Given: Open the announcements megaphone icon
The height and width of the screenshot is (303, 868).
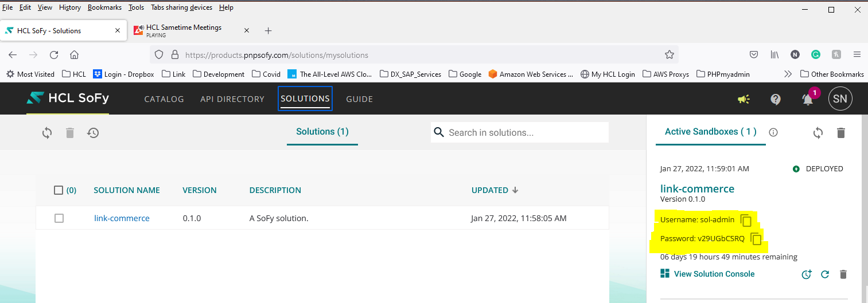Looking at the screenshot, I should [x=744, y=99].
